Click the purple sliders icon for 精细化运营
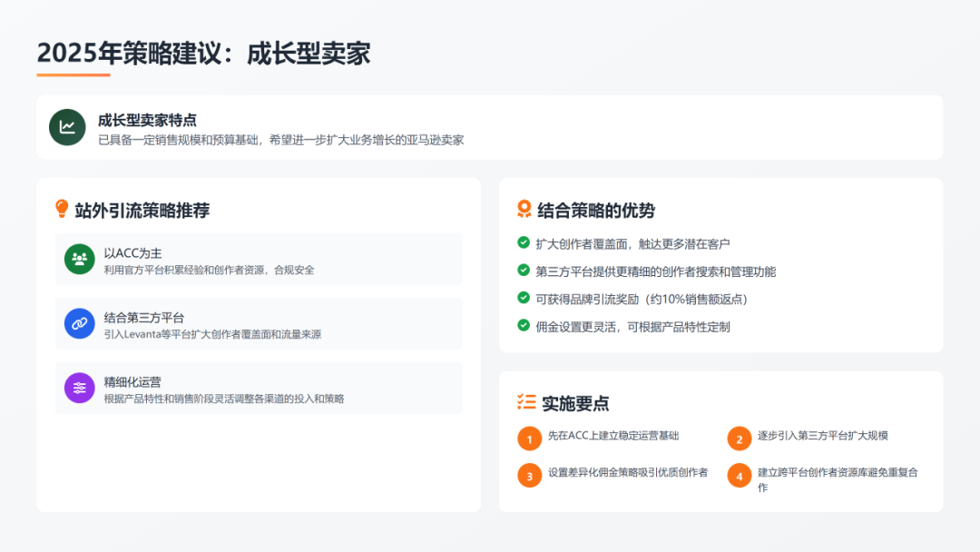 pos(79,388)
